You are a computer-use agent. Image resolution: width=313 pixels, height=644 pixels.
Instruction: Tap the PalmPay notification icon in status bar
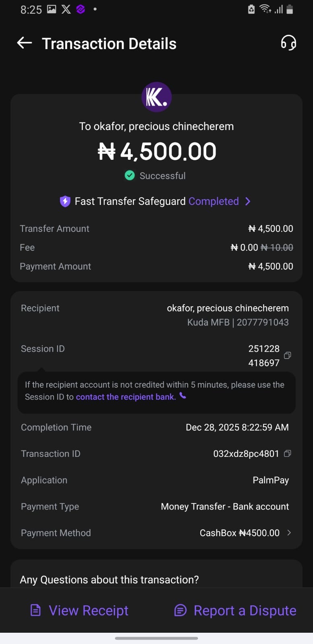pyautogui.click(x=80, y=9)
